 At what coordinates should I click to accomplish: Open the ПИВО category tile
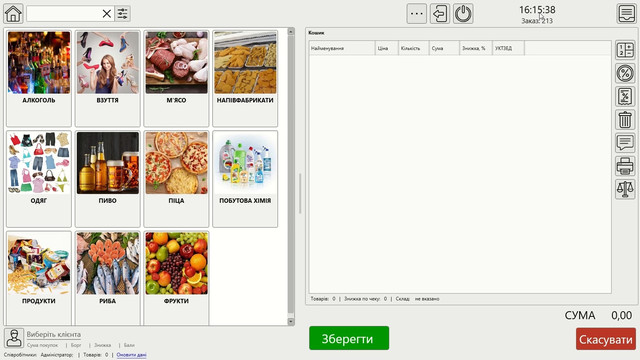pyautogui.click(x=107, y=179)
